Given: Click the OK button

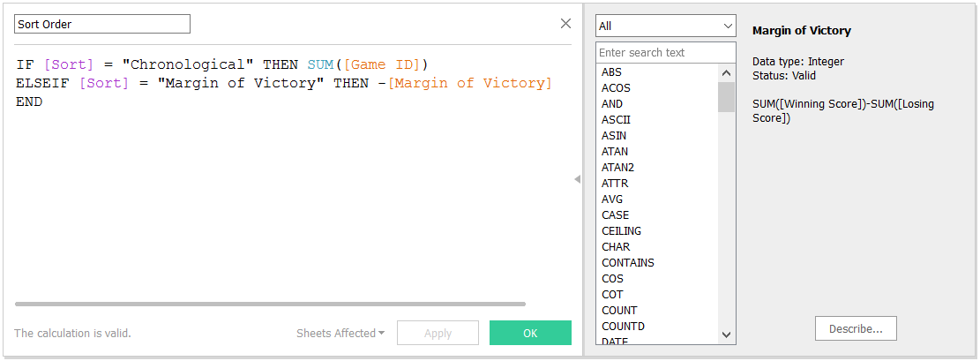Looking at the screenshot, I should pyautogui.click(x=530, y=333).
